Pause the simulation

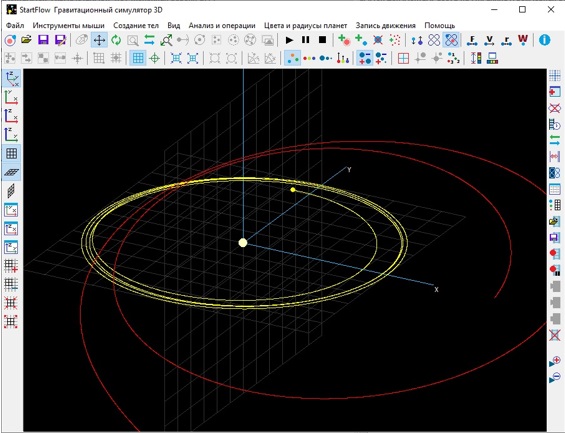click(x=306, y=40)
